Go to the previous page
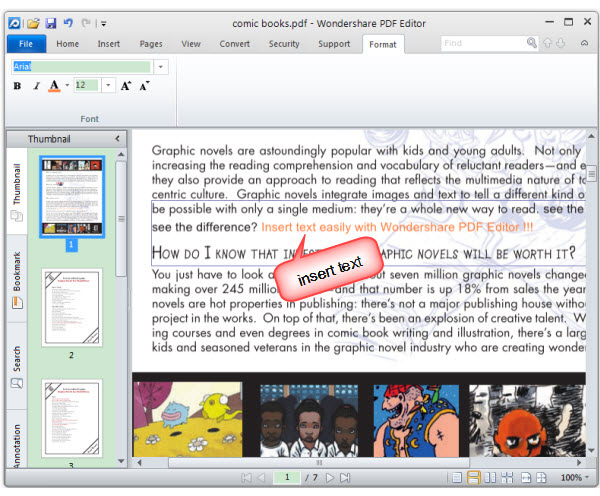This screenshot has height=496, width=600. (262, 478)
